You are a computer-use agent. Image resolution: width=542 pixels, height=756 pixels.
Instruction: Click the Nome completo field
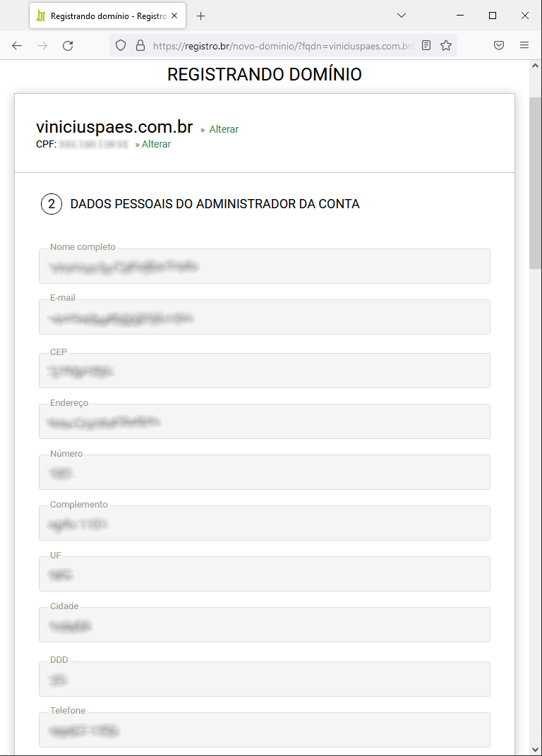pyautogui.click(x=265, y=266)
